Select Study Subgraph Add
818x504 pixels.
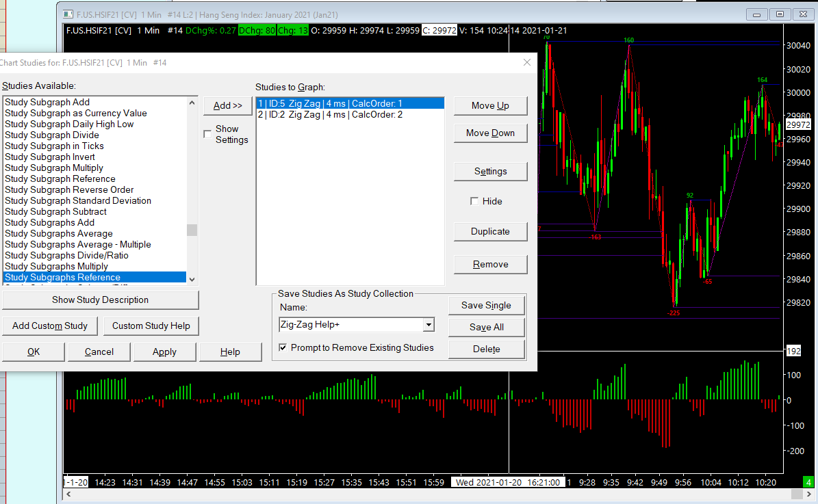[94, 102]
